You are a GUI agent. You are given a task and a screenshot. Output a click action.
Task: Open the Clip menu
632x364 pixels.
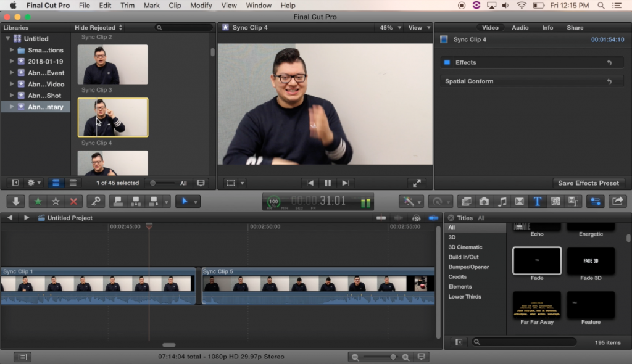click(175, 6)
